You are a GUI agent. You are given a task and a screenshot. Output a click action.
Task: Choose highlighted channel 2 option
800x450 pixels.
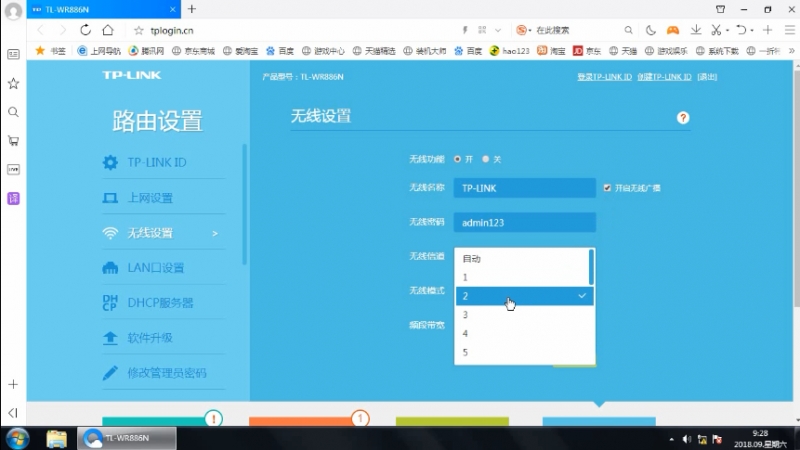pyautogui.click(x=524, y=296)
